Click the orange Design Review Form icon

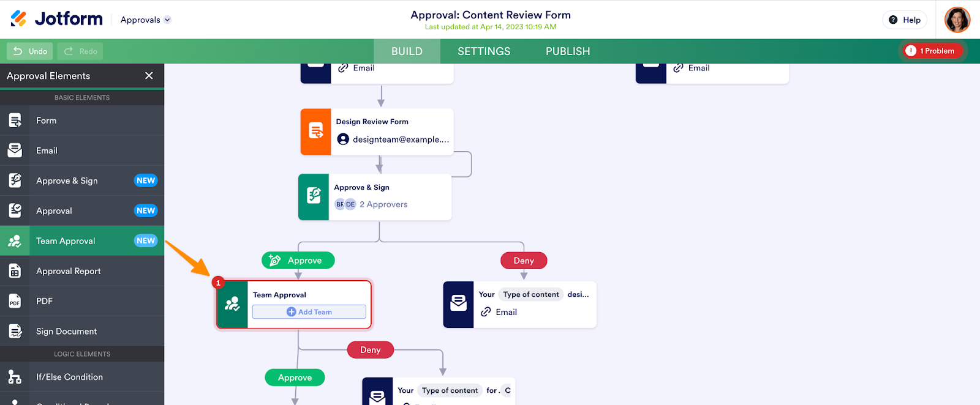[x=315, y=132]
